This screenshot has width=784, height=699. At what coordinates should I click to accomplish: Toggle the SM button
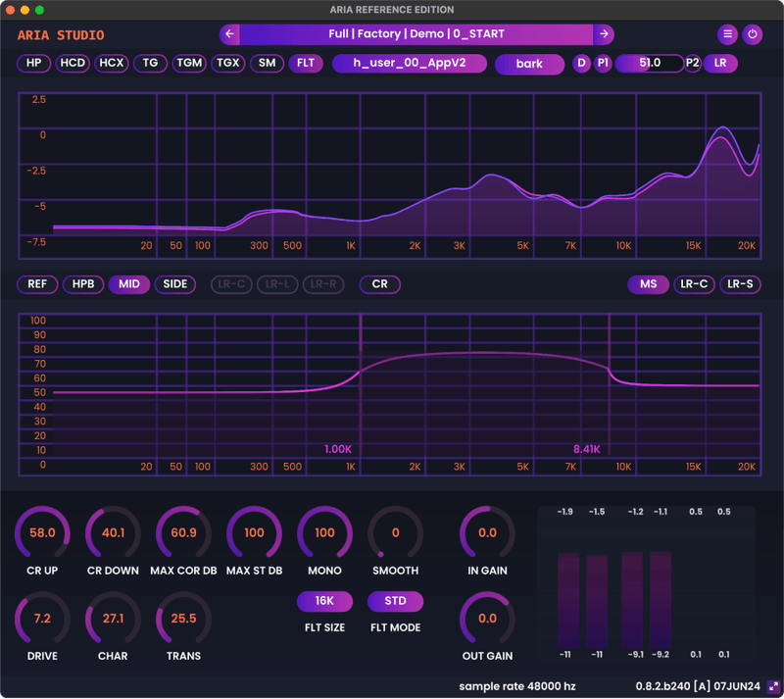pyautogui.click(x=267, y=63)
